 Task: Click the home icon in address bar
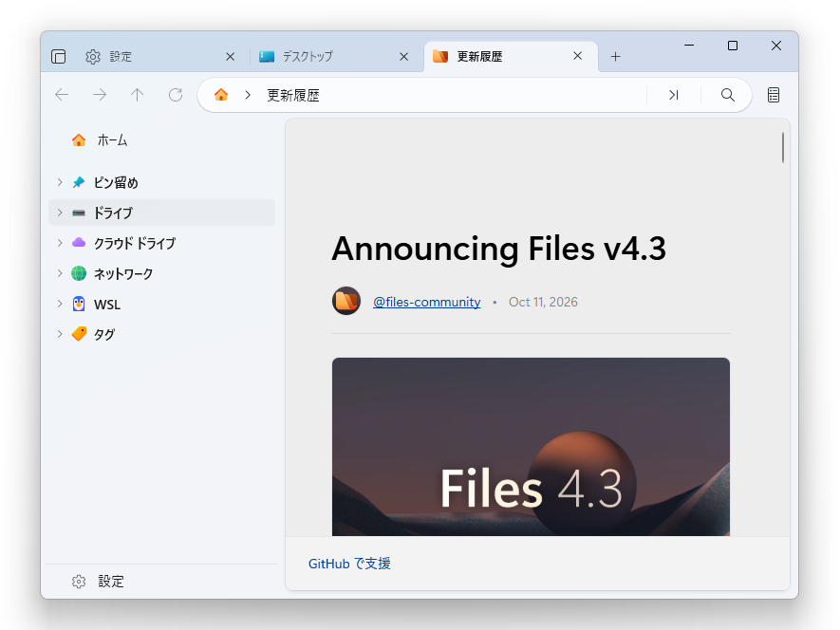221,95
